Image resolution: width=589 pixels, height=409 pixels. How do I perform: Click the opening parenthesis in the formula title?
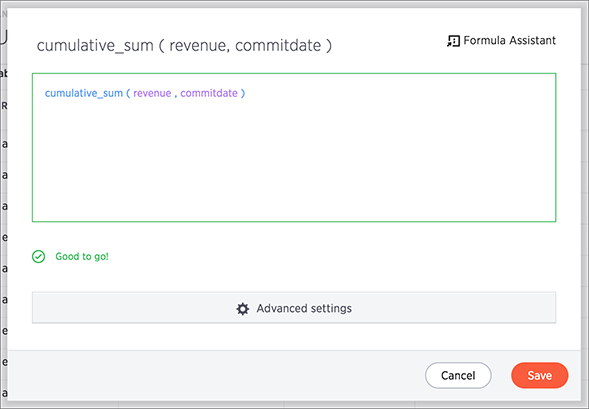[161, 46]
